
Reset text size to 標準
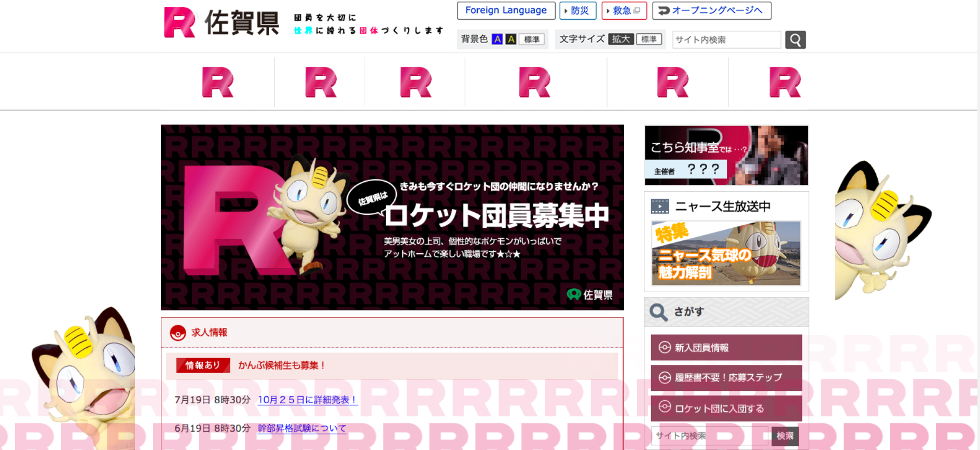click(x=648, y=39)
